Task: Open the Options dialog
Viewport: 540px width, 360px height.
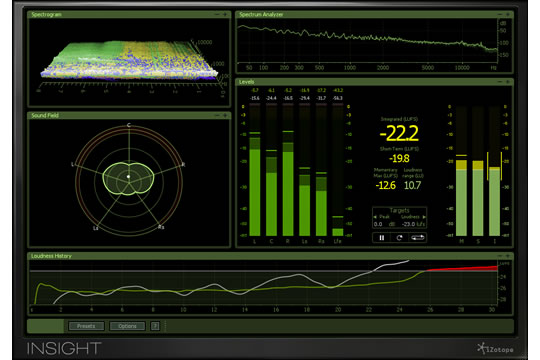Action: click(127, 326)
